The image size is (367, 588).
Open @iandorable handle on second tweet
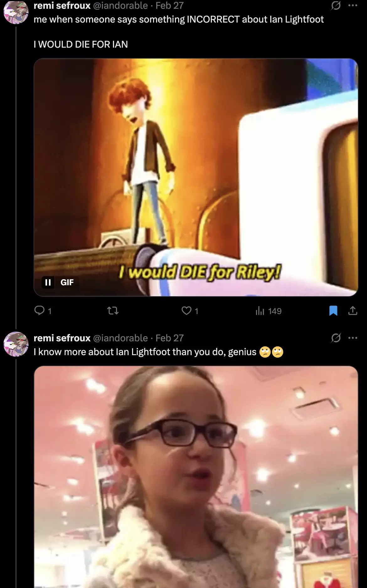point(120,338)
